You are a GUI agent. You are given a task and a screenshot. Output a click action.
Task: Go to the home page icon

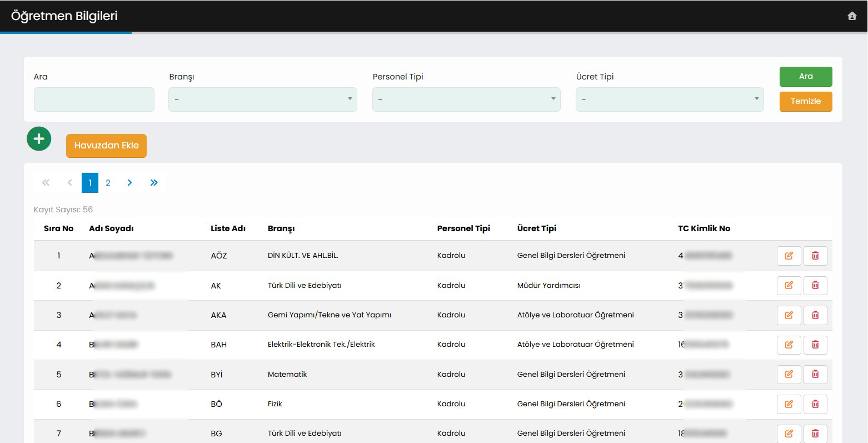[x=852, y=16]
